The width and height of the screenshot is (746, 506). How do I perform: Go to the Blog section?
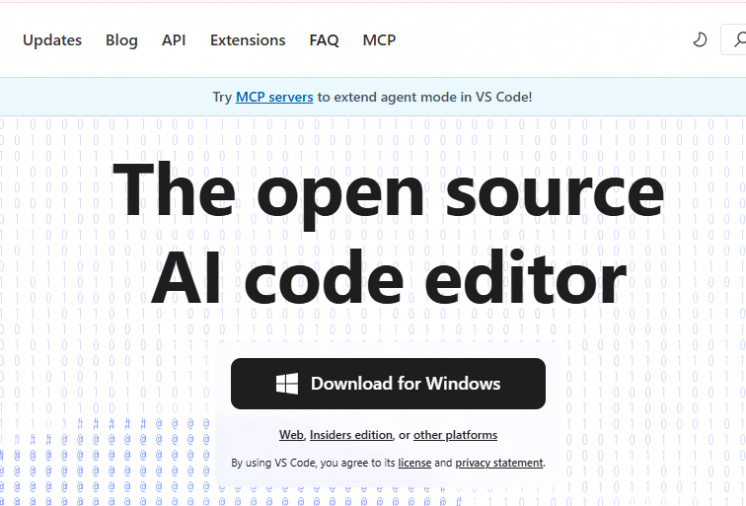(122, 40)
